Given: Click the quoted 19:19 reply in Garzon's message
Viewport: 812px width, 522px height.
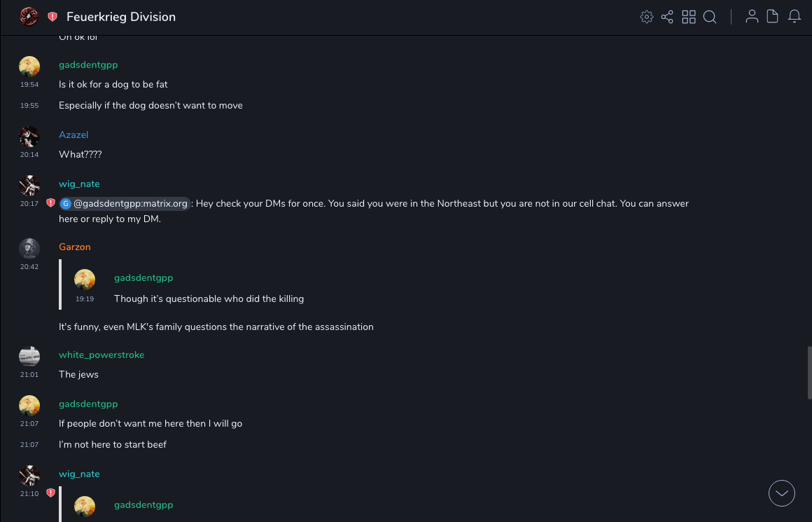Looking at the screenshot, I should (x=209, y=298).
